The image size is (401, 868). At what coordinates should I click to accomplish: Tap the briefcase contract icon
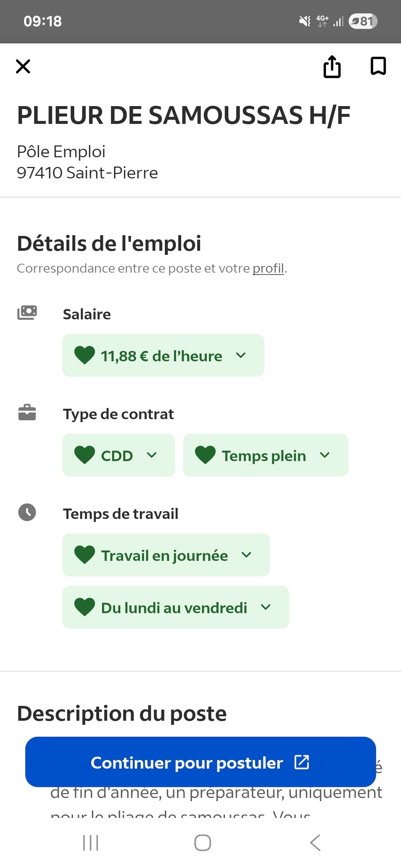[x=27, y=412]
